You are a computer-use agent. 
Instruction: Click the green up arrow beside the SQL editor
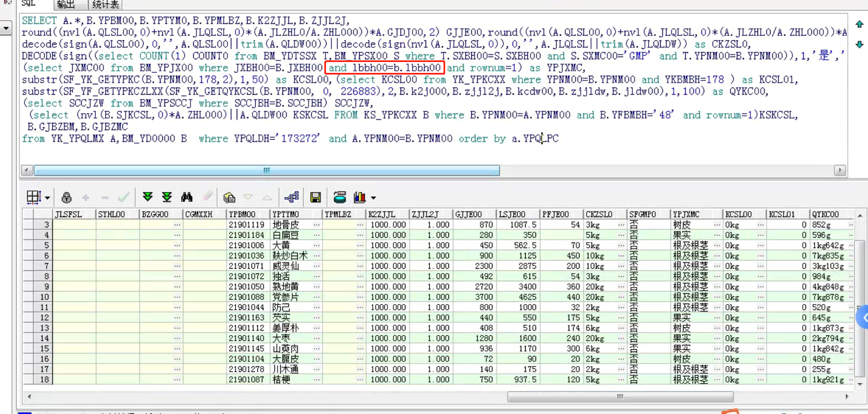pos(859,24)
